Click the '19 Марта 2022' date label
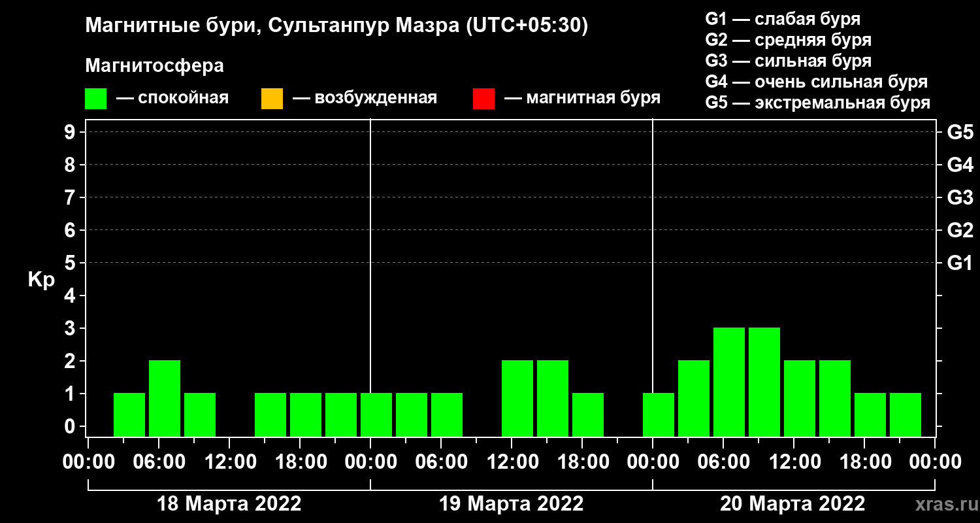Viewport: 980px width, 523px height. click(512, 504)
